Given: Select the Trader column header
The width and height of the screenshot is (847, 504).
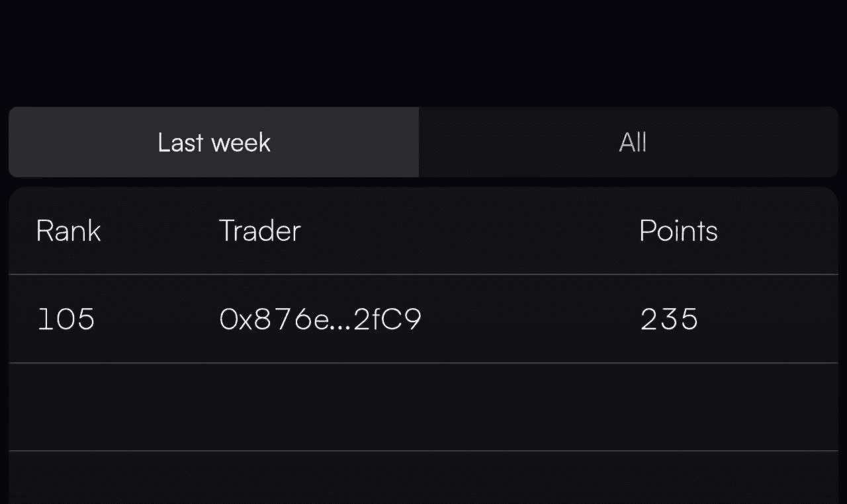Looking at the screenshot, I should click(260, 231).
